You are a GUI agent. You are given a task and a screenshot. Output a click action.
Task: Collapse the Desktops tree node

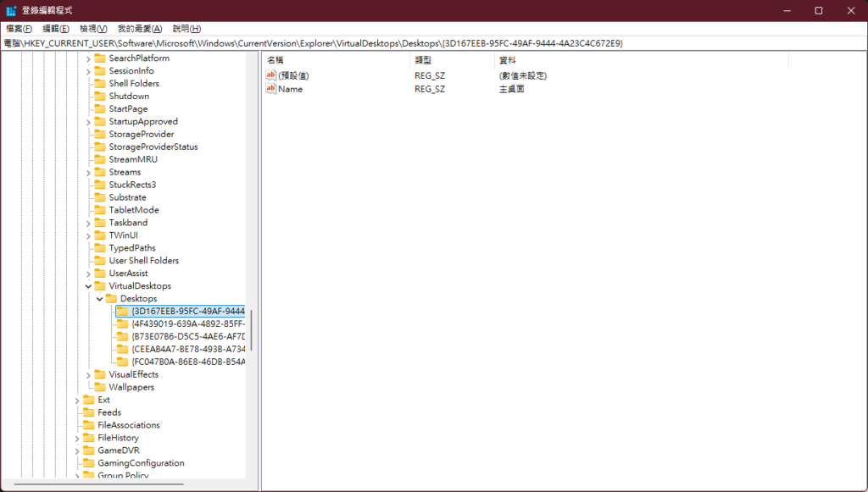100,299
